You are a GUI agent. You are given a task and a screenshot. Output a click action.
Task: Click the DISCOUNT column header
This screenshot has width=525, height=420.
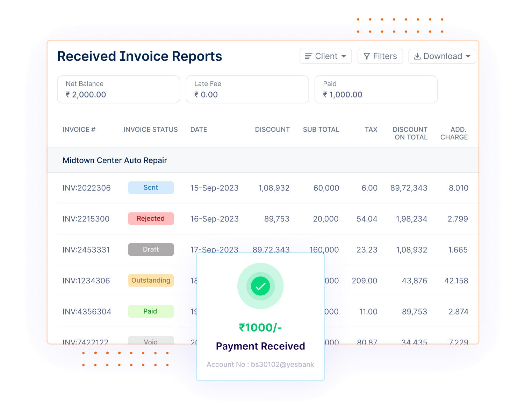point(272,130)
